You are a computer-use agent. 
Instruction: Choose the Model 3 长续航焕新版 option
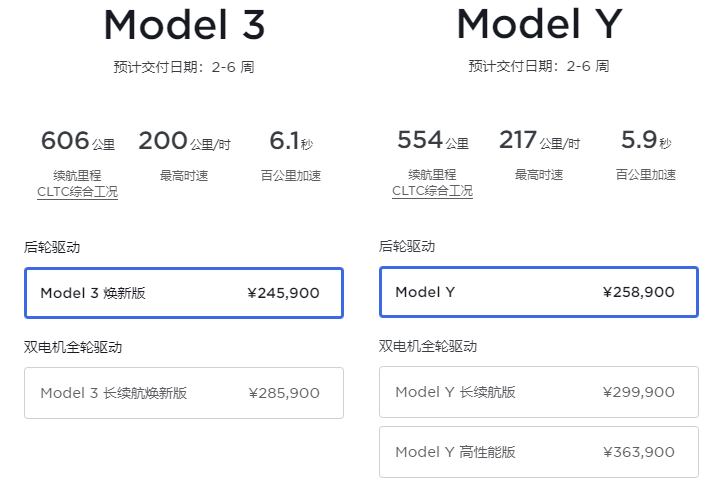[184, 393]
